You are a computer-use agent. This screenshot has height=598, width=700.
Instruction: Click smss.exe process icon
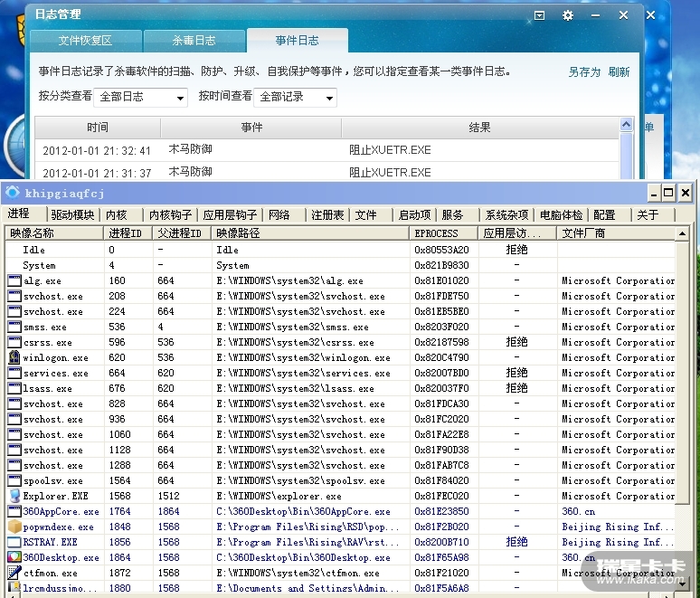tap(14, 327)
